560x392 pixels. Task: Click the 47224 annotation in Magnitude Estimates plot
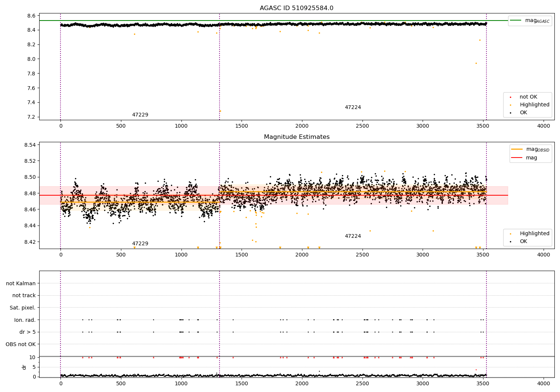[x=353, y=236]
